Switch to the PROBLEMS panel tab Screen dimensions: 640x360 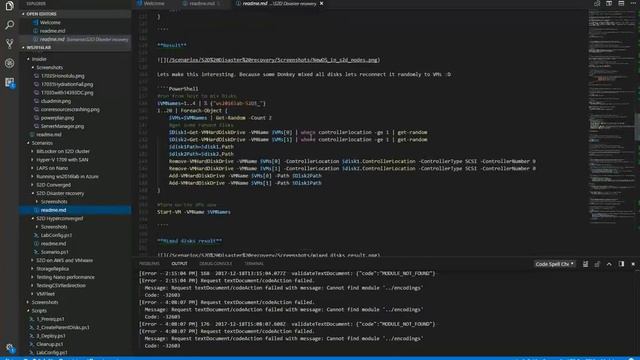[149, 264]
